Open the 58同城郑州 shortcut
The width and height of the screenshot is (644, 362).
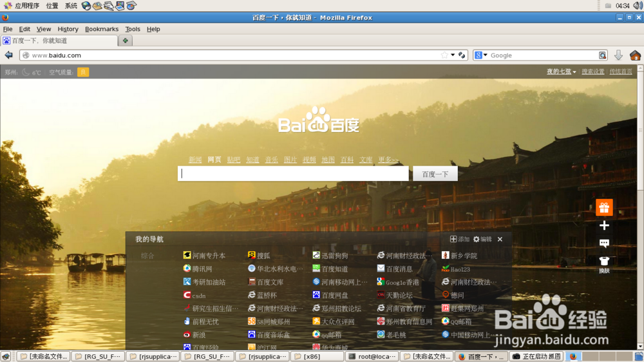click(269, 321)
